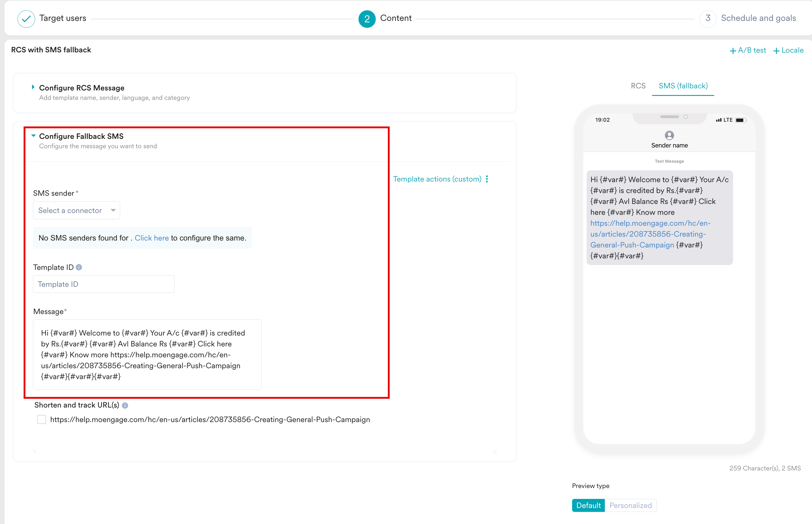Click the Shorten and track URL info icon
This screenshot has height=524, width=812.
pos(125,405)
